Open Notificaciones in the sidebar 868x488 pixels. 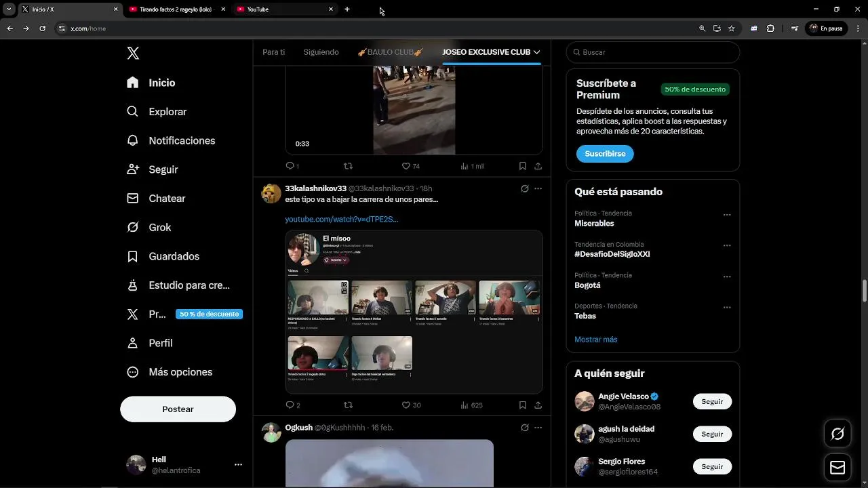171,140
